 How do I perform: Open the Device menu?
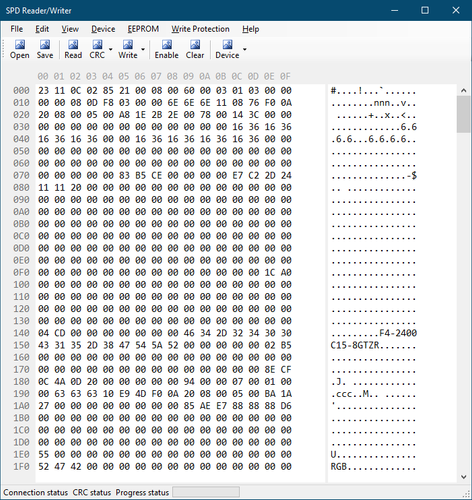click(103, 29)
